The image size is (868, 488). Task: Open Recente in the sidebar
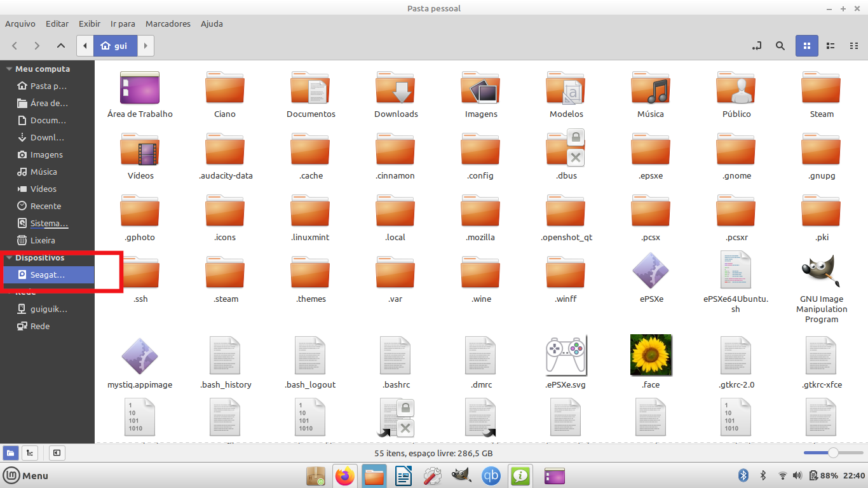point(47,206)
